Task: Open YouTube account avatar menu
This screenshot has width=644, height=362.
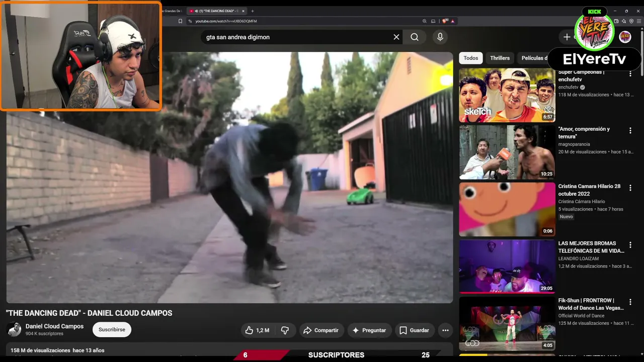Action: [x=625, y=37]
